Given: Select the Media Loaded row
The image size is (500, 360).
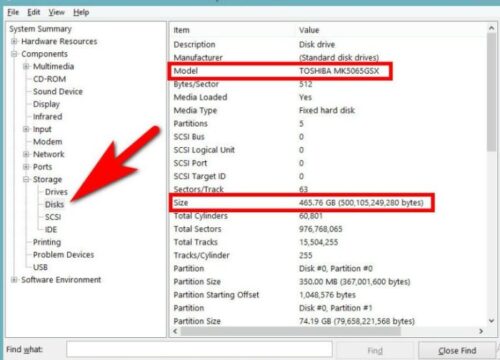Looking at the screenshot, I should click(328, 97).
